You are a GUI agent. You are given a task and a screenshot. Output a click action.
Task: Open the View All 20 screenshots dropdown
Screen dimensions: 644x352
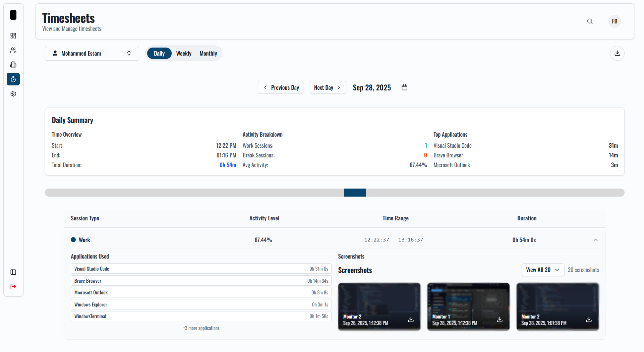pyautogui.click(x=542, y=270)
